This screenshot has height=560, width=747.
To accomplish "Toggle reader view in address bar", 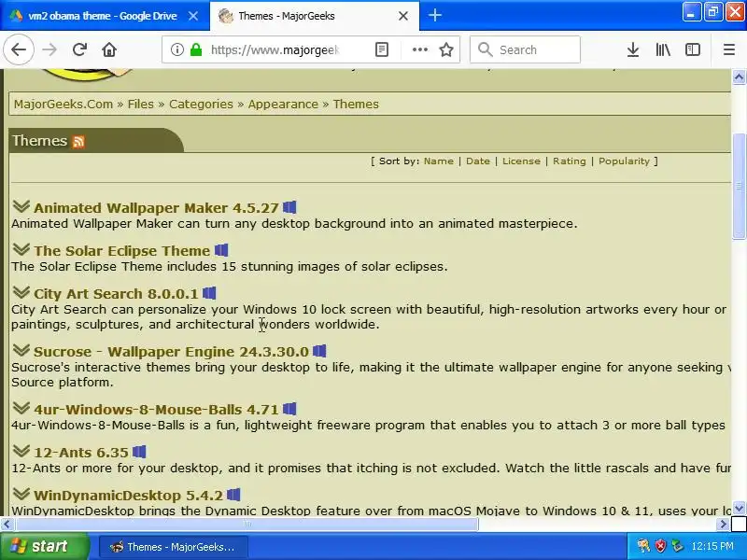I will (x=382, y=49).
